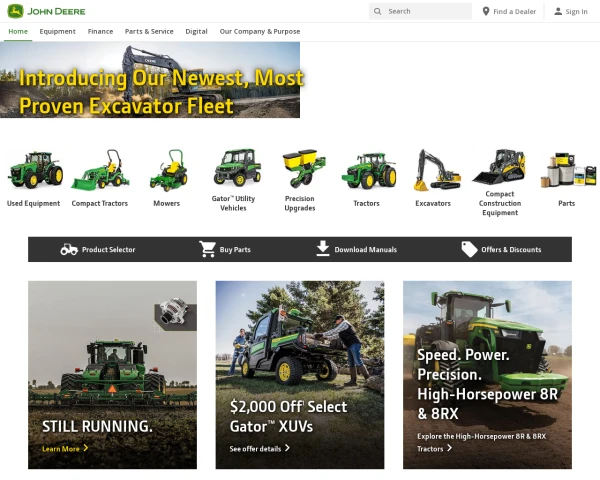Open the $2,000 Off Gator XUVs card
Image resolution: width=600 pixels, height=480 pixels.
coord(300,375)
